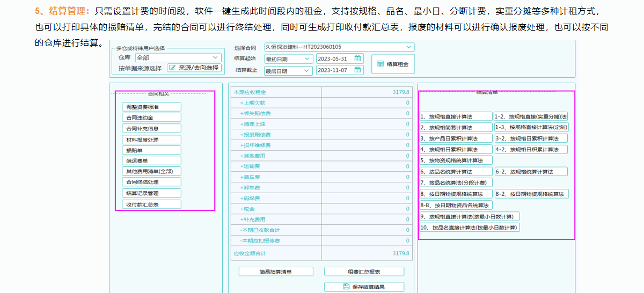Select 3、按产品日累积计算法
Screen dimensions: 644x293
456,138
